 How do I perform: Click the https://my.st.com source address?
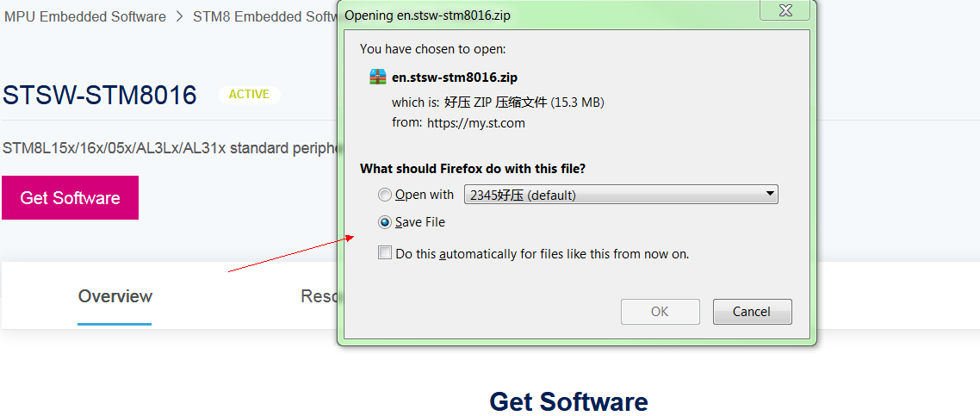pos(475,122)
